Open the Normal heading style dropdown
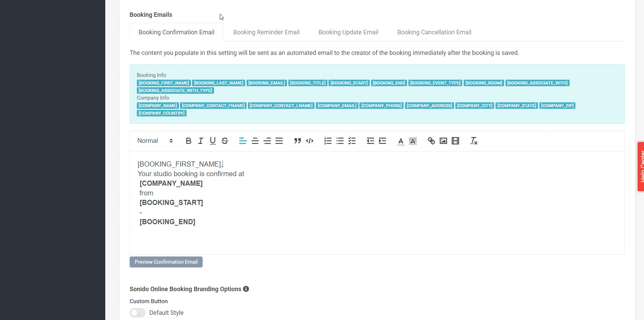Screen dimensions: 644x320 tap(155, 141)
